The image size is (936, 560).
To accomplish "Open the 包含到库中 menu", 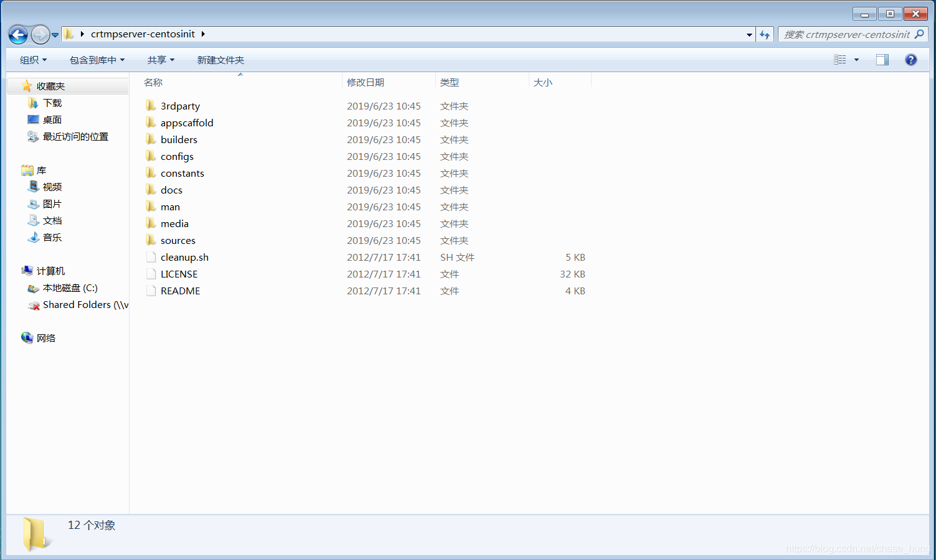I will (x=97, y=60).
